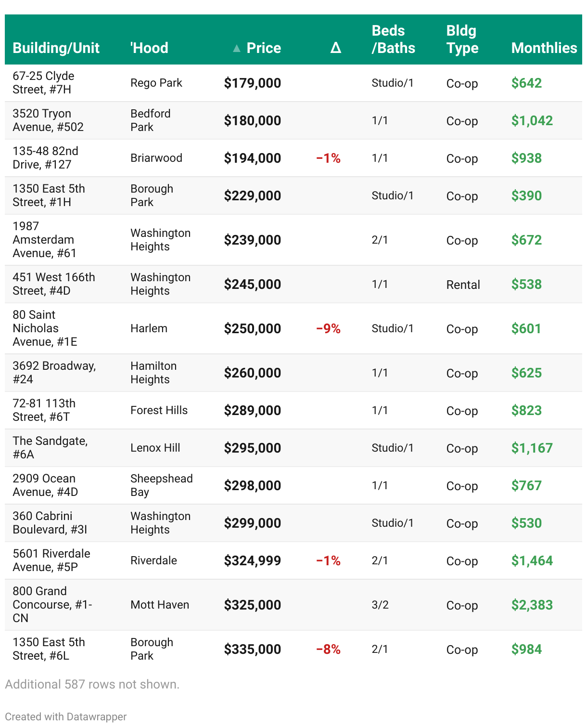Click the $1,042 monthlies value

[532, 120]
